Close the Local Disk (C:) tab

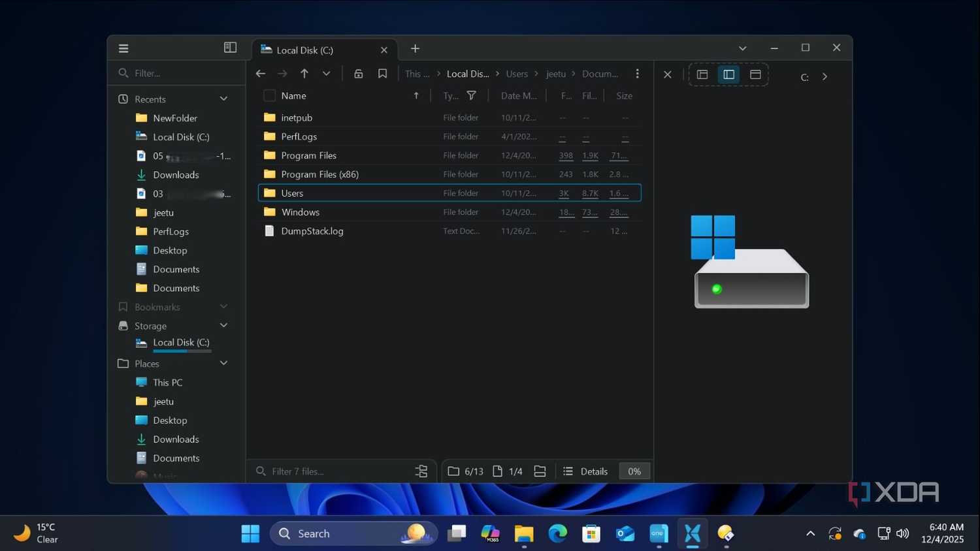(x=384, y=50)
